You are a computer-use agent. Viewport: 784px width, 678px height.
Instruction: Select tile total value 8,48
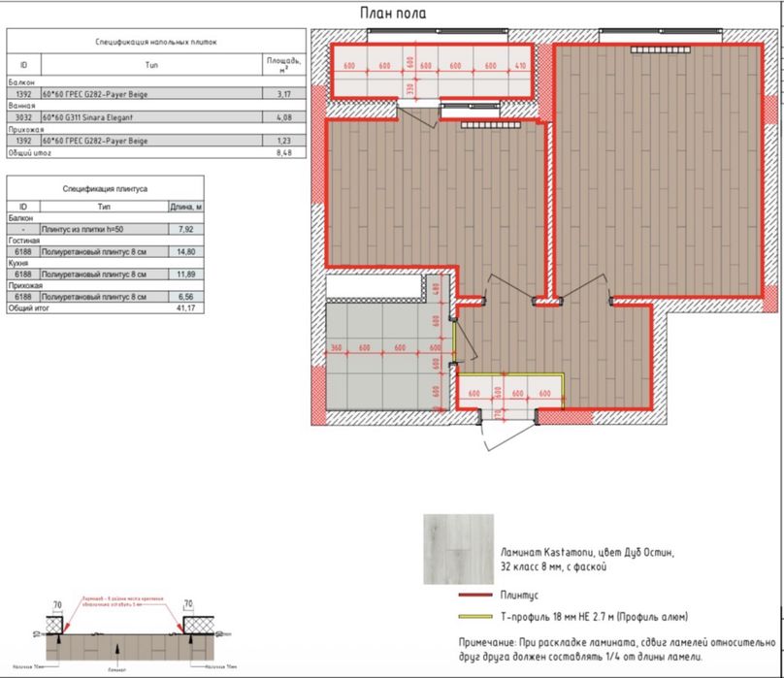point(283,152)
